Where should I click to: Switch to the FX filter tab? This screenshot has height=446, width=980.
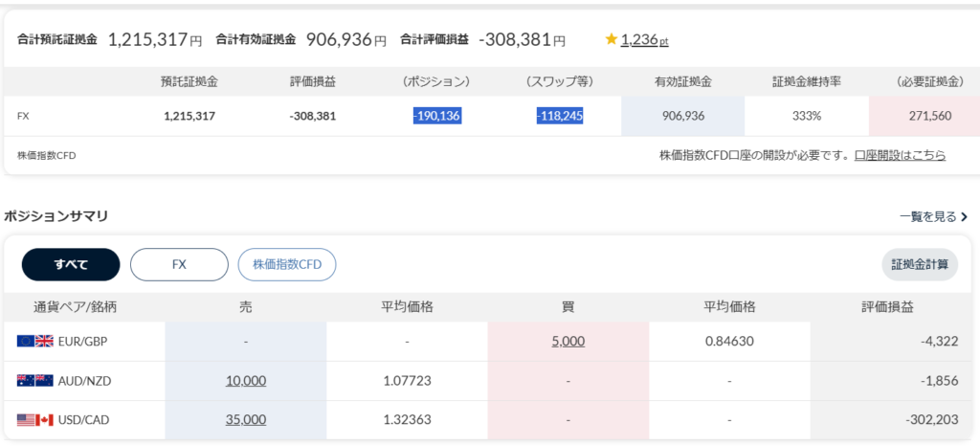(179, 264)
